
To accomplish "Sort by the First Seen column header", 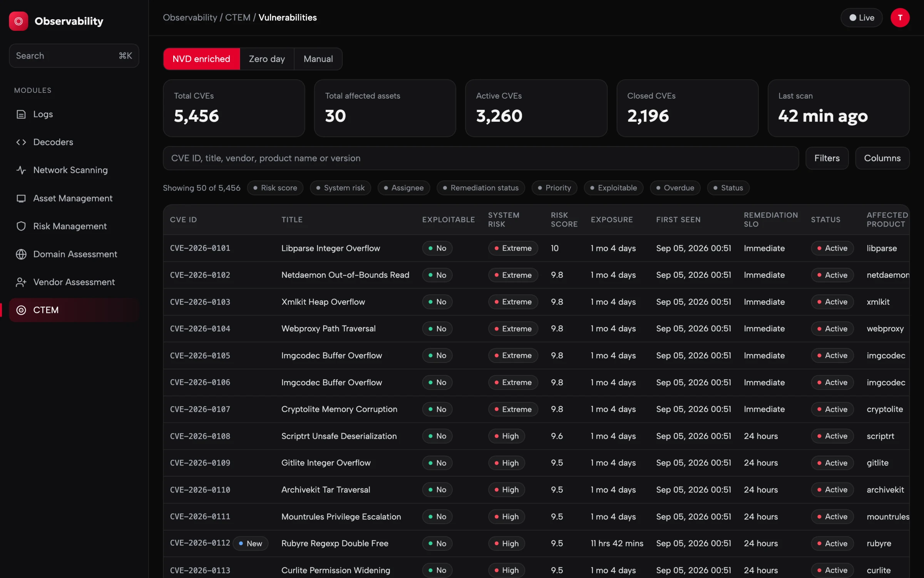I will [678, 220].
